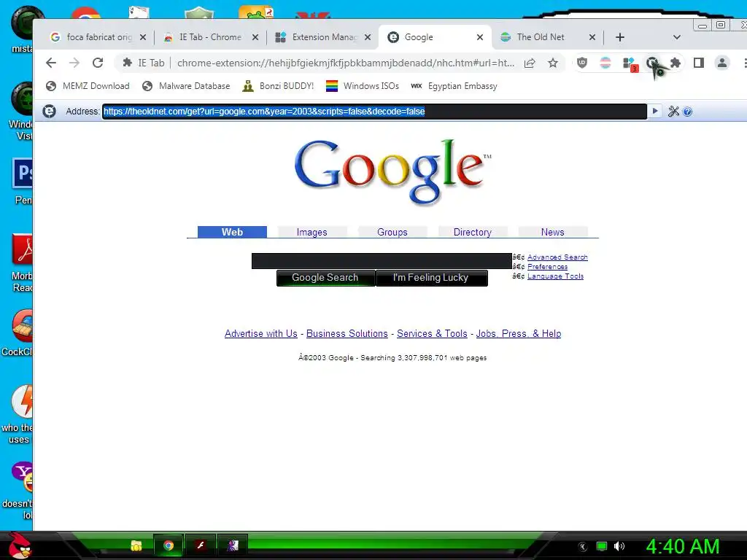Viewport: 747px width, 560px height.
Task: Click the IE Tab go arrow button
Action: (x=655, y=111)
